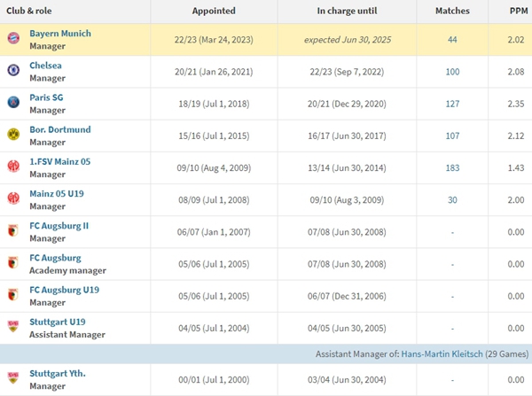The width and height of the screenshot is (532, 396).
Task: Open the FC Augsburg link for Academy manager
Action: [55, 258]
